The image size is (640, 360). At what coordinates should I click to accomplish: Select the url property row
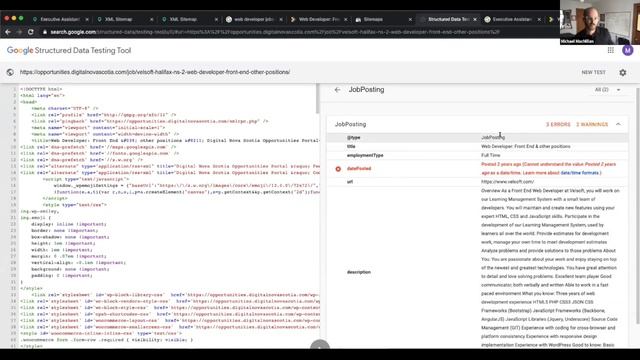[478, 182]
